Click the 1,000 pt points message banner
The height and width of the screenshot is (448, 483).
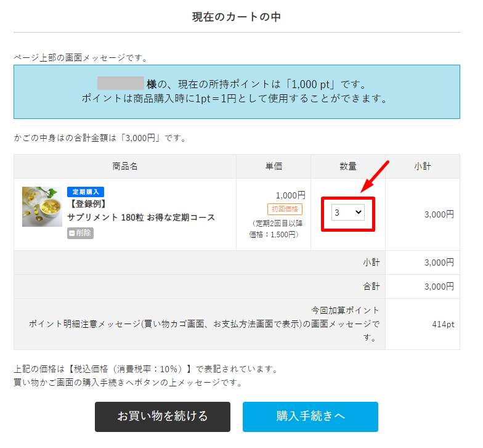tap(237, 91)
